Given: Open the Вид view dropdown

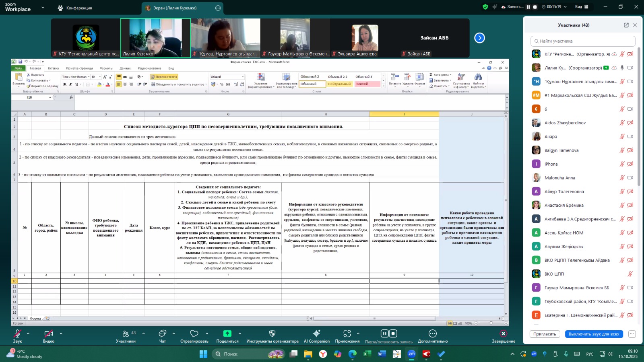Looking at the screenshot, I should click(582, 7).
